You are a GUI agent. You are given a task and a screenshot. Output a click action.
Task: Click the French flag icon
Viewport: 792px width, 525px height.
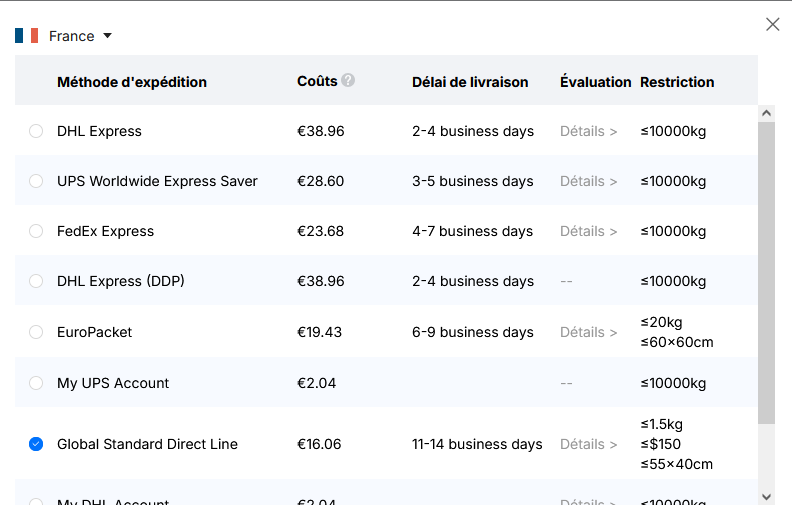point(27,36)
